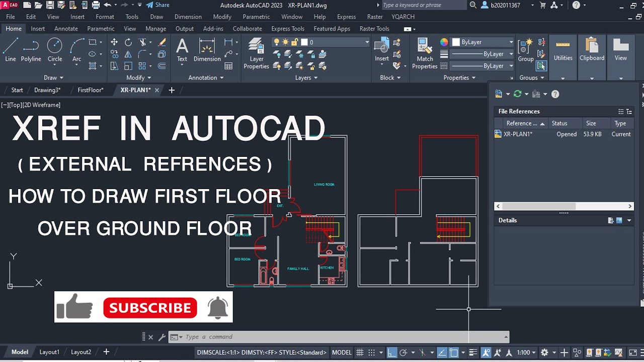
Task: Switch to the Layout1 tab
Action: click(x=49, y=352)
